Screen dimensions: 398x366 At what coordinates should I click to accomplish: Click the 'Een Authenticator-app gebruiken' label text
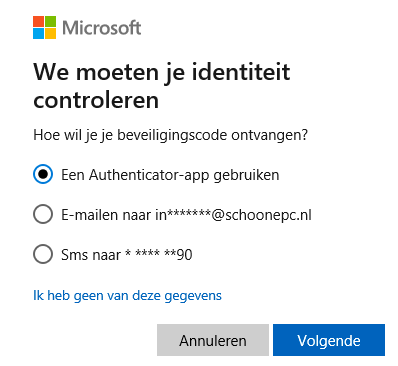click(x=170, y=175)
